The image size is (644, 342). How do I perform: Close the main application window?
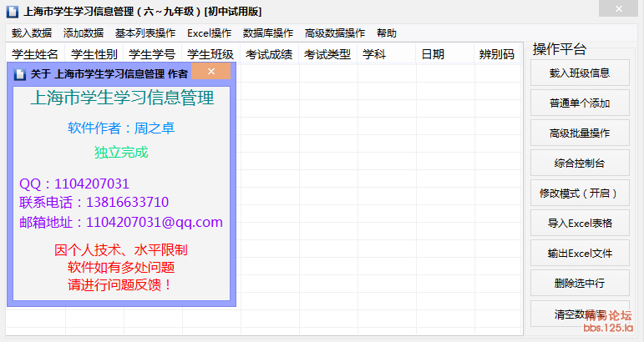click(x=618, y=8)
